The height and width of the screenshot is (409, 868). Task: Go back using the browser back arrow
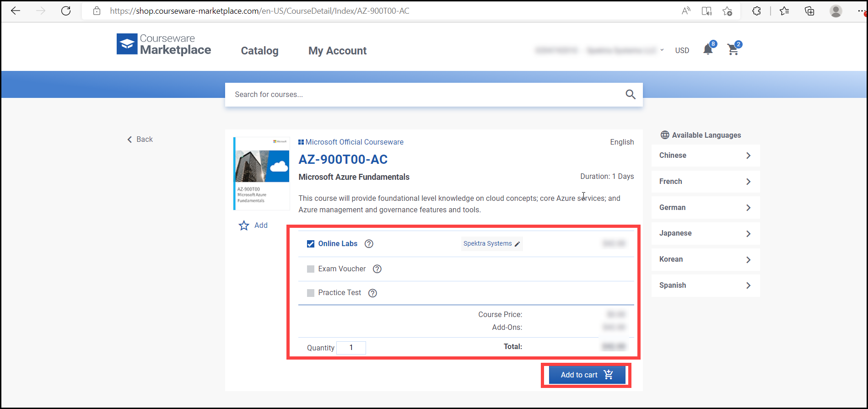click(16, 11)
